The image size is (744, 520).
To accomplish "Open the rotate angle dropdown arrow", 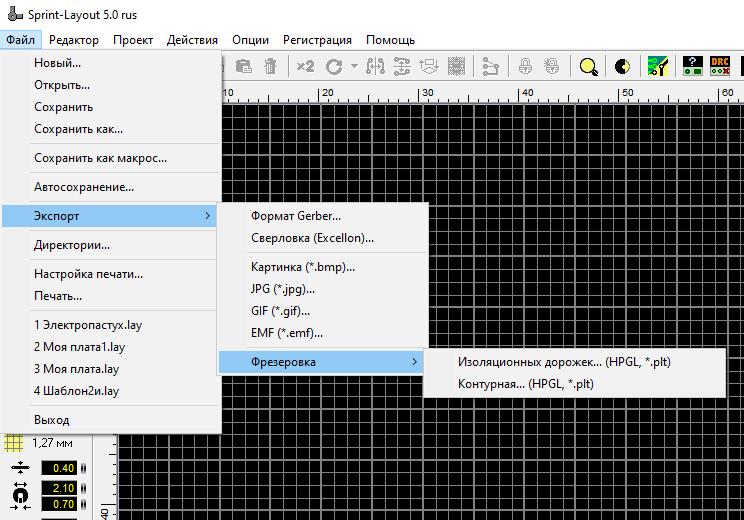I will pyautogui.click(x=353, y=66).
